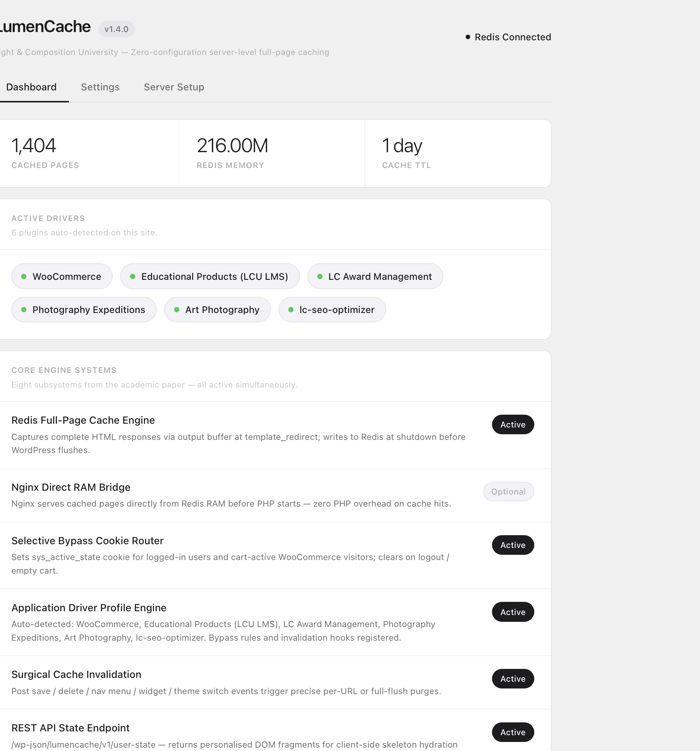700x751 pixels.
Task: Click Active badge for Redis Full-Page Cache Engine
Action: click(x=513, y=424)
